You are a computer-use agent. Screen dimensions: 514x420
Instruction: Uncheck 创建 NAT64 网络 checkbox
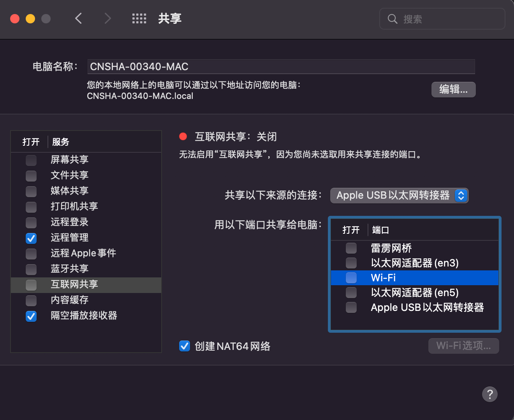pyautogui.click(x=185, y=346)
